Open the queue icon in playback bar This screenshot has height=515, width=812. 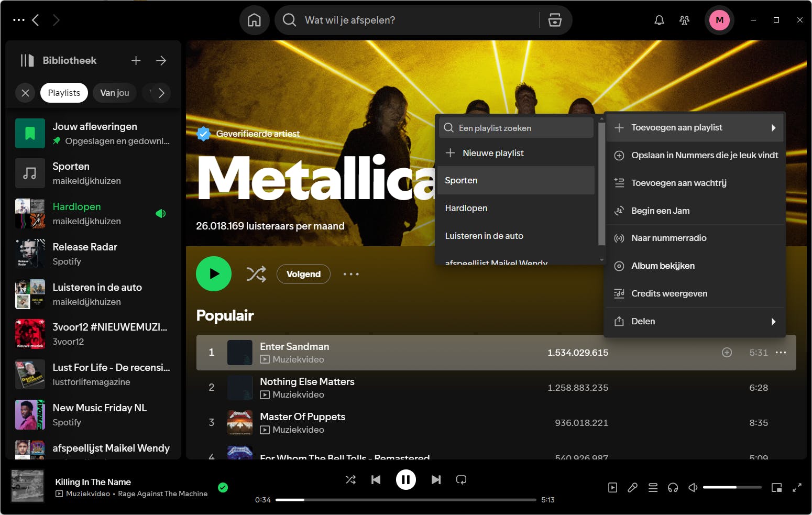point(653,488)
